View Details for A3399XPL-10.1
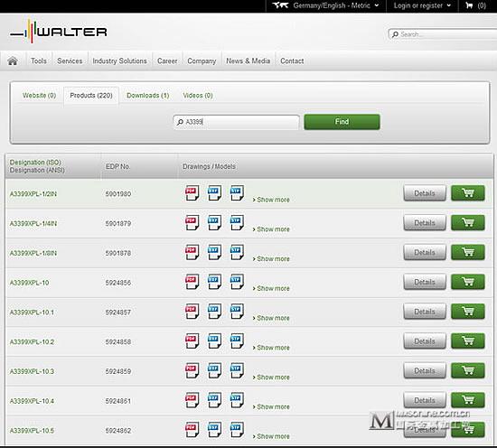 point(425,312)
